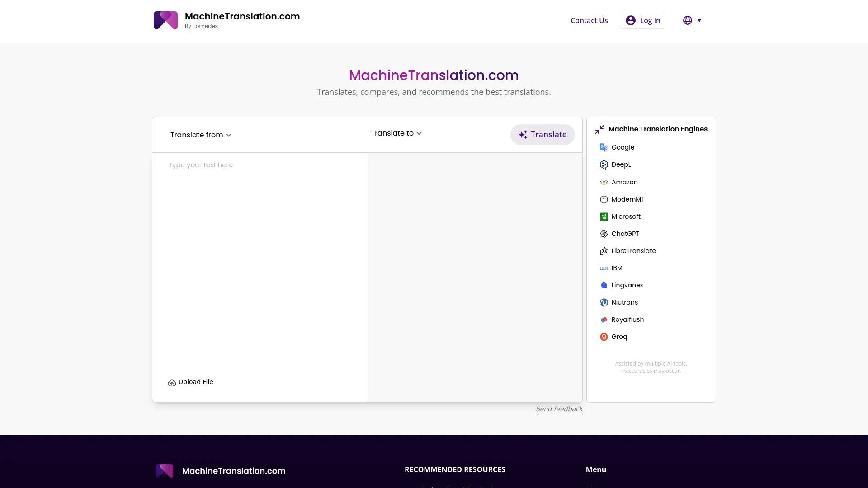Screen dimensions: 868x488
Task: Open the Translate to language dropdown
Action: [x=396, y=133]
